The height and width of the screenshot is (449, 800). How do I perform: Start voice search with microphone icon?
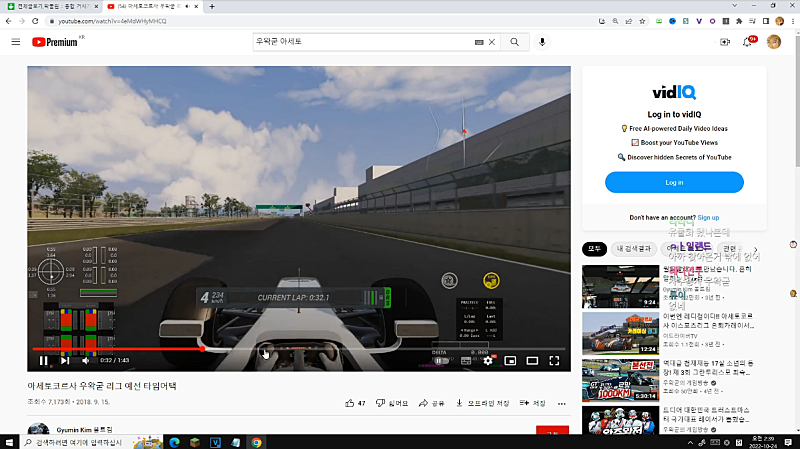tap(542, 42)
